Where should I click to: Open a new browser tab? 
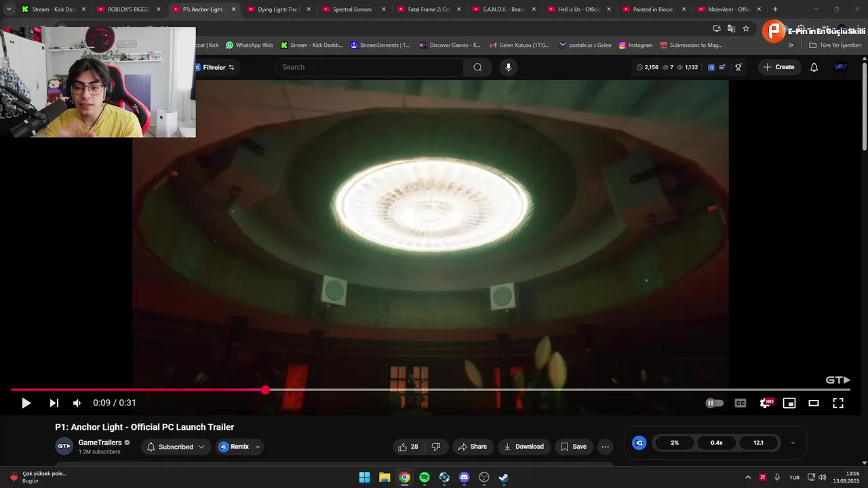coord(775,9)
